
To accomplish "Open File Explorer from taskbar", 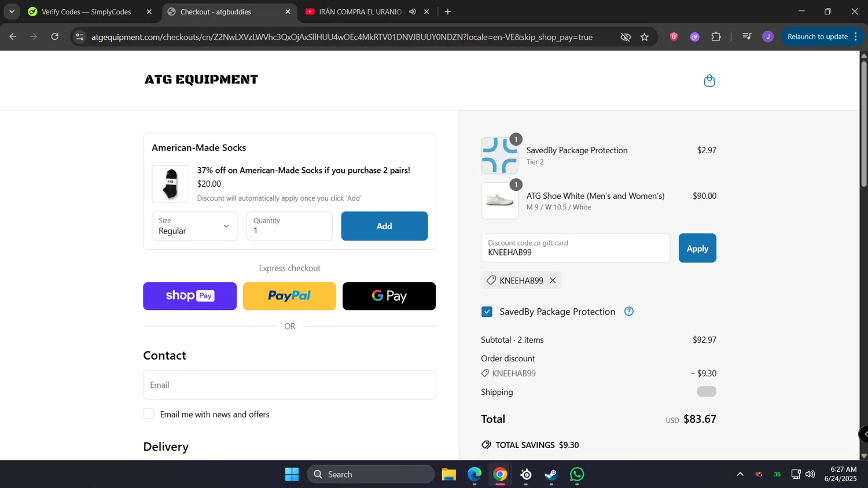I will [x=449, y=475].
